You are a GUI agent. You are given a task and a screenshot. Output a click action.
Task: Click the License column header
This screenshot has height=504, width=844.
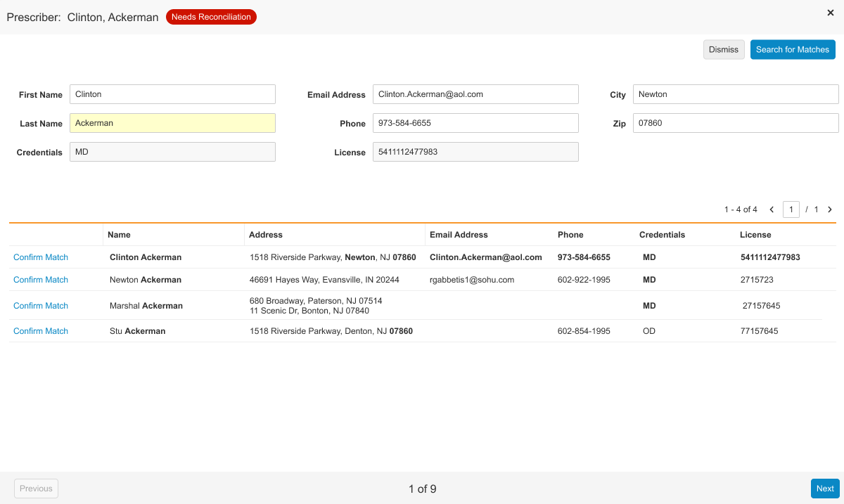pyautogui.click(x=755, y=235)
